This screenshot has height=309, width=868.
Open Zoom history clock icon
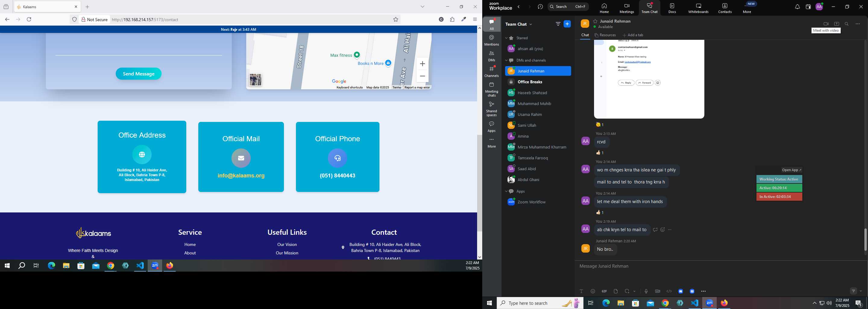point(540,7)
